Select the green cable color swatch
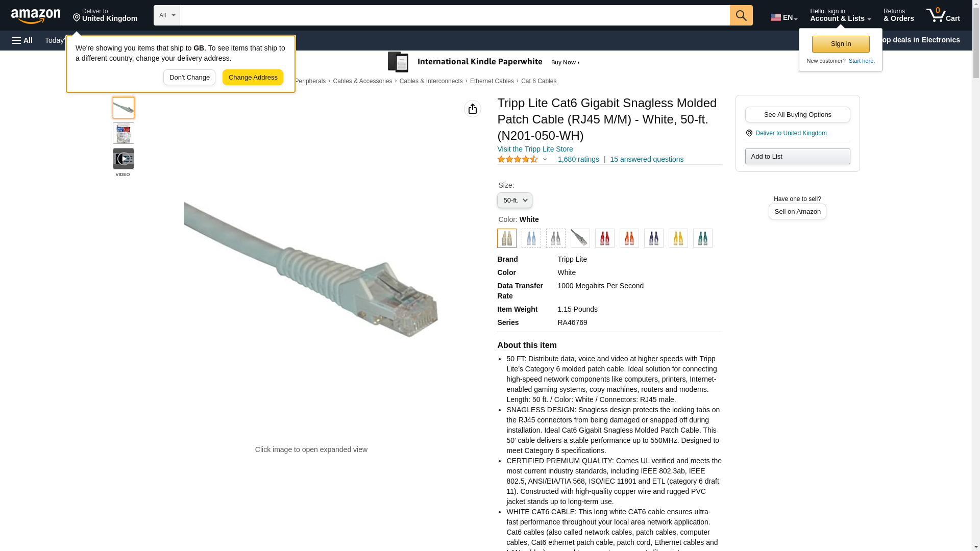This screenshot has height=551, width=980. [x=703, y=238]
